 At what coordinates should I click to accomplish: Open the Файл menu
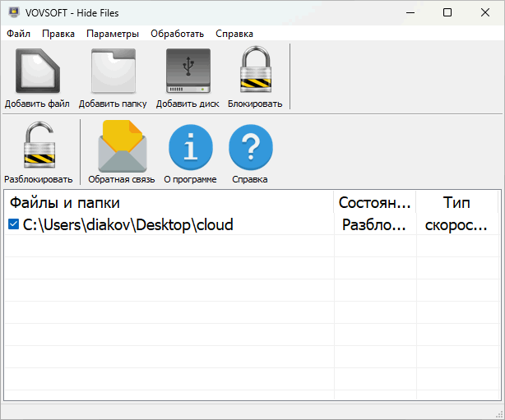[x=18, y=34]
